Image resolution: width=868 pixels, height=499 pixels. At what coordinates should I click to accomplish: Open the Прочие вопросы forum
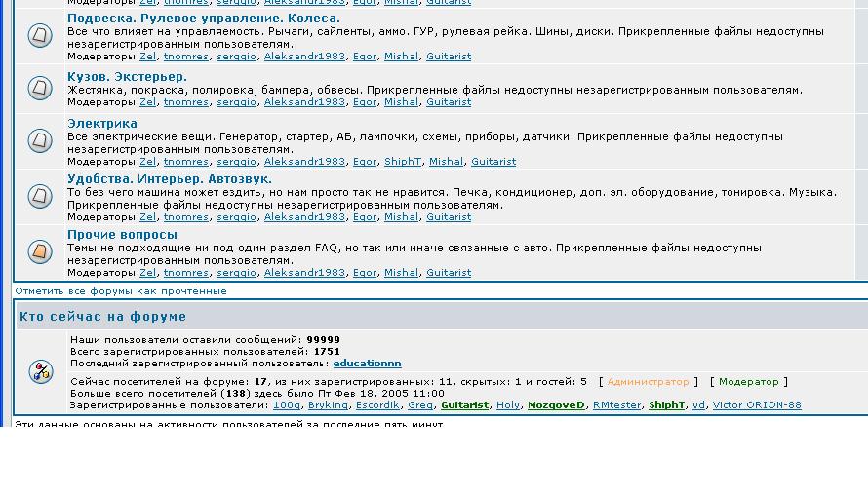tap(122, 235)
